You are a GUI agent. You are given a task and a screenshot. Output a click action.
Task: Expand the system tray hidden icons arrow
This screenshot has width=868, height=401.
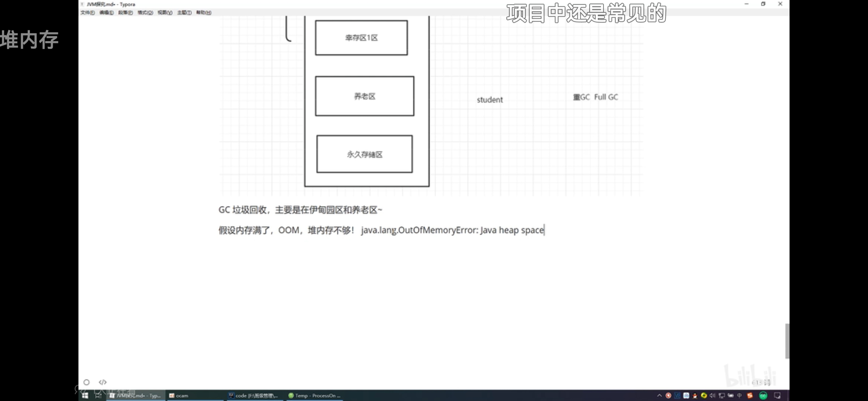tap(659, 396)
